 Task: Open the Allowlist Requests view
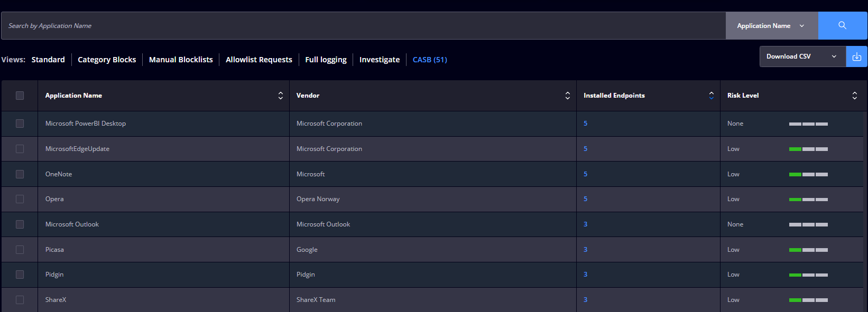tap(259, 60)
